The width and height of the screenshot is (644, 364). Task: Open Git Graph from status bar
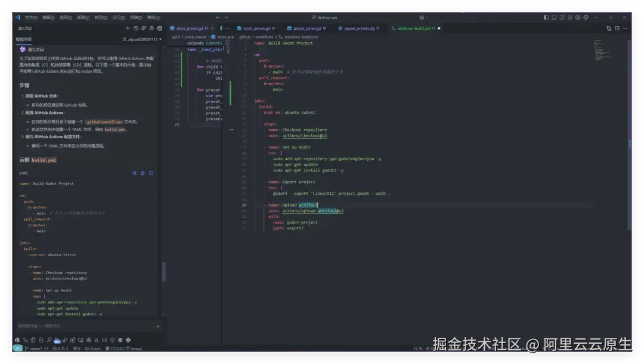[x=92, y=349]
